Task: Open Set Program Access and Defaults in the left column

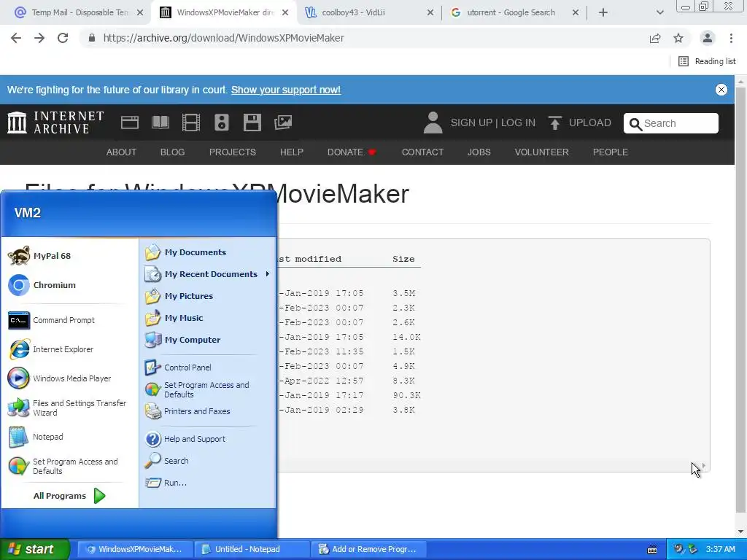Action: 63,466
